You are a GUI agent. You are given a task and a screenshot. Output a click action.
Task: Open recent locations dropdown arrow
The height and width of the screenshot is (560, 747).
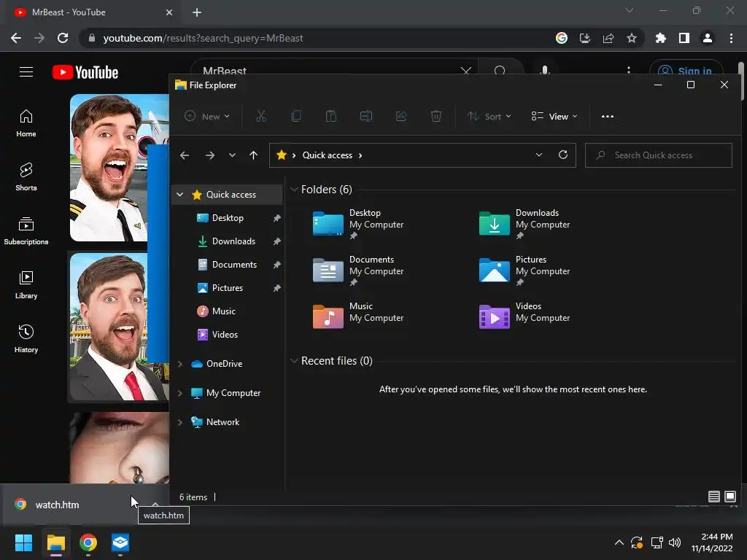coord(232,155)
